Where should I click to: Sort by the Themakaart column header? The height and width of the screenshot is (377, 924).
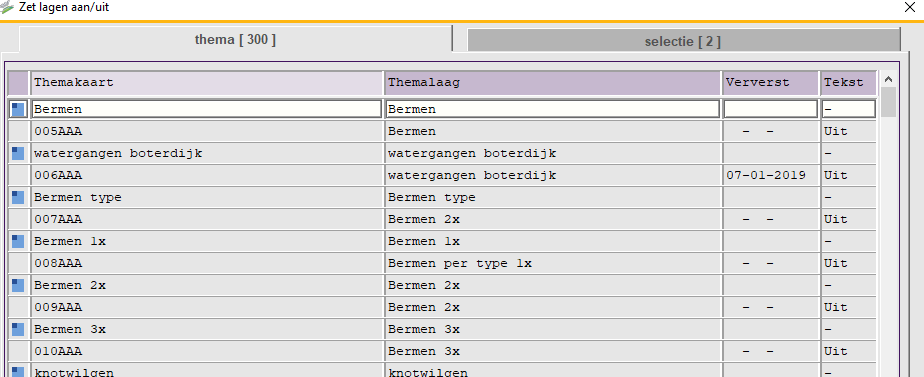point(207,83)
